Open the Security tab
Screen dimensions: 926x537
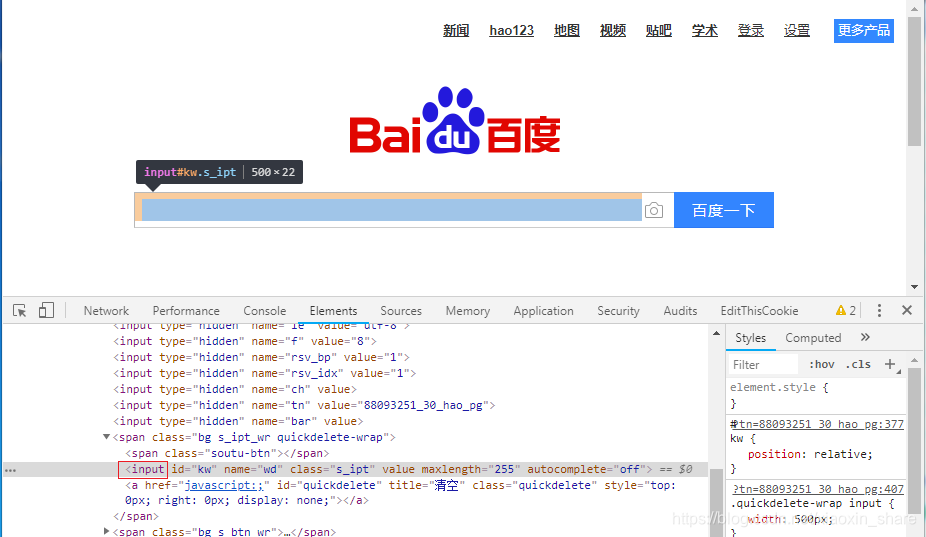pos(618,311)
